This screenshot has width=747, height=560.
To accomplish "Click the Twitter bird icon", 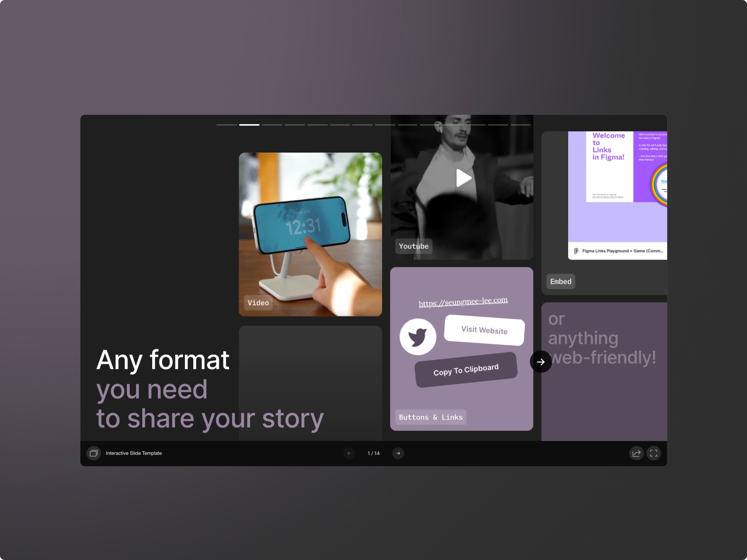I will coord(418,336).
